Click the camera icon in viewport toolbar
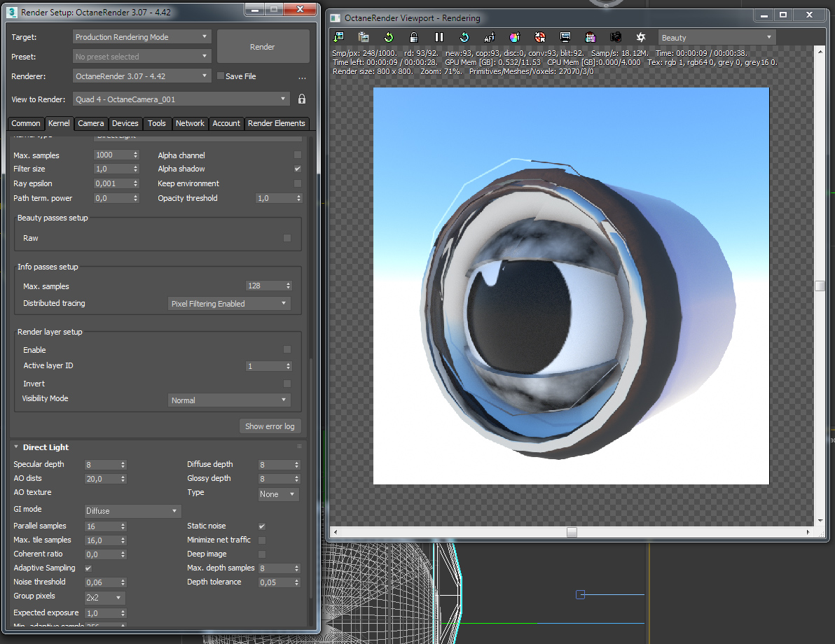The height and width of the screenshot is (644, 835). click(616, 37)
